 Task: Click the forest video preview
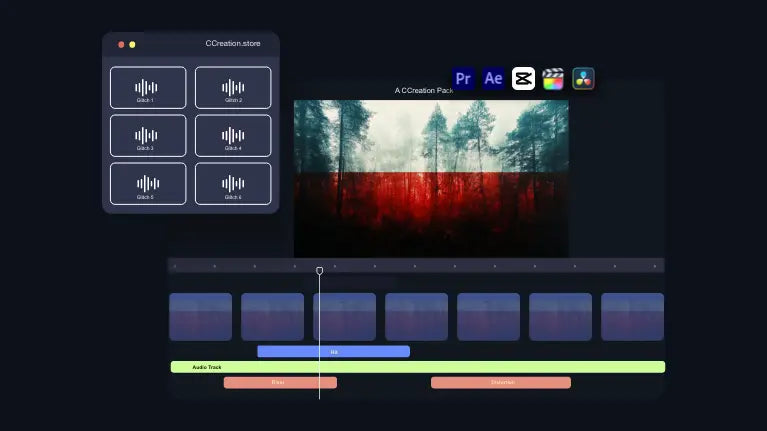click(x=430, y=178)
